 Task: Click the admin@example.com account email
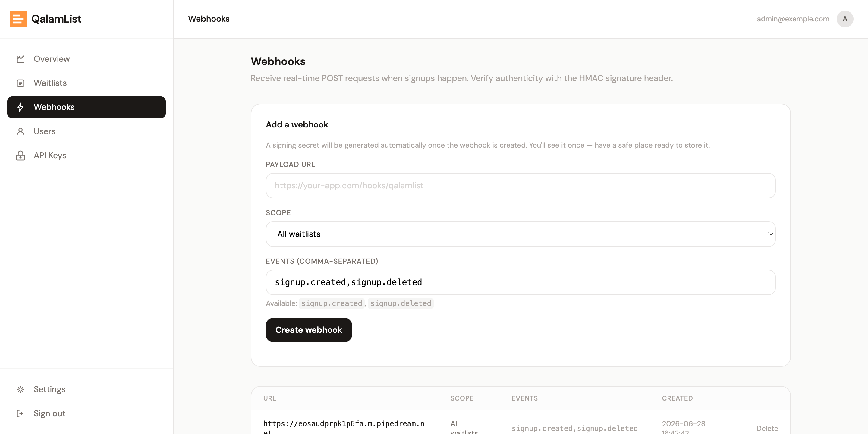(793, 19)
